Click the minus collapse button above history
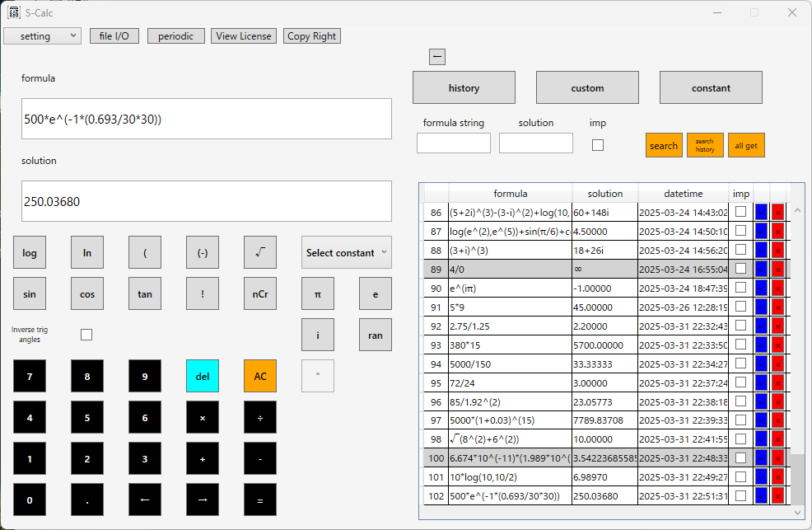Viewport: 812px width, 530px height. tap(437, 57)
